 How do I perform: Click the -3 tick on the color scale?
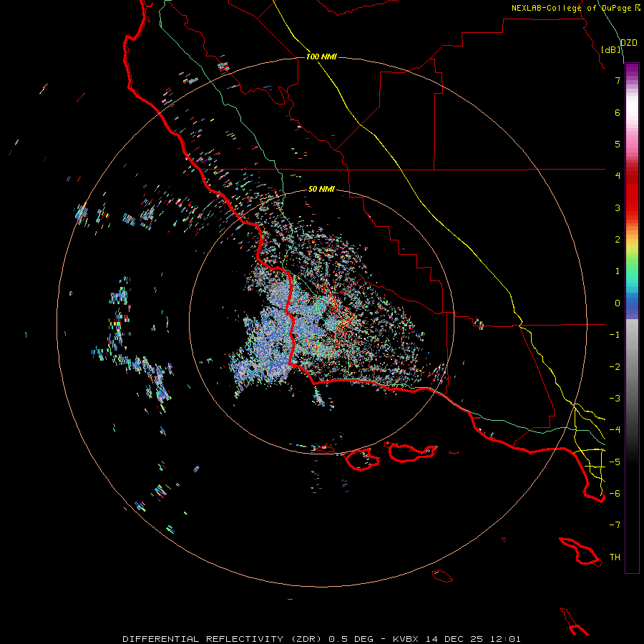(x=615, y=399)
